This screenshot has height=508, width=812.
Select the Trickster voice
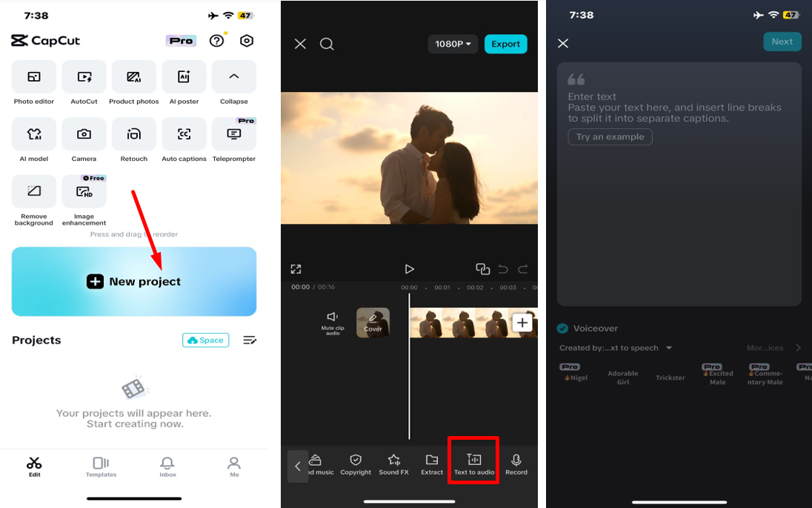tap(670, 378)
